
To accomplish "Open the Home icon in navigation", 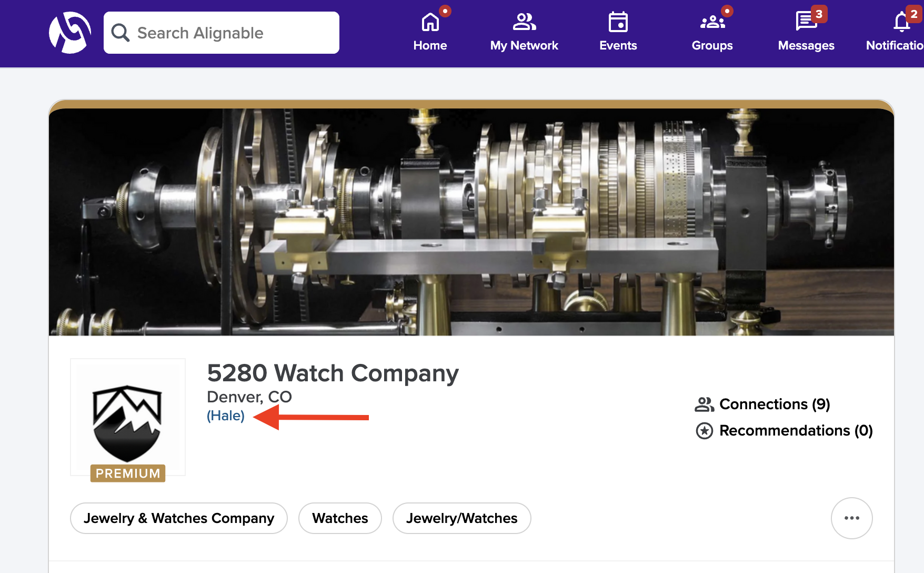I will click(430, 22).
